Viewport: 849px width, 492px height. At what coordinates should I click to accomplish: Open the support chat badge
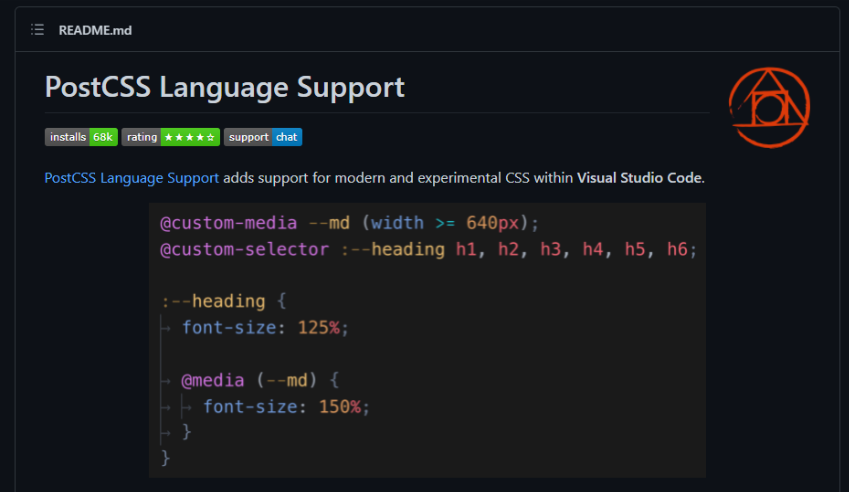263,137
